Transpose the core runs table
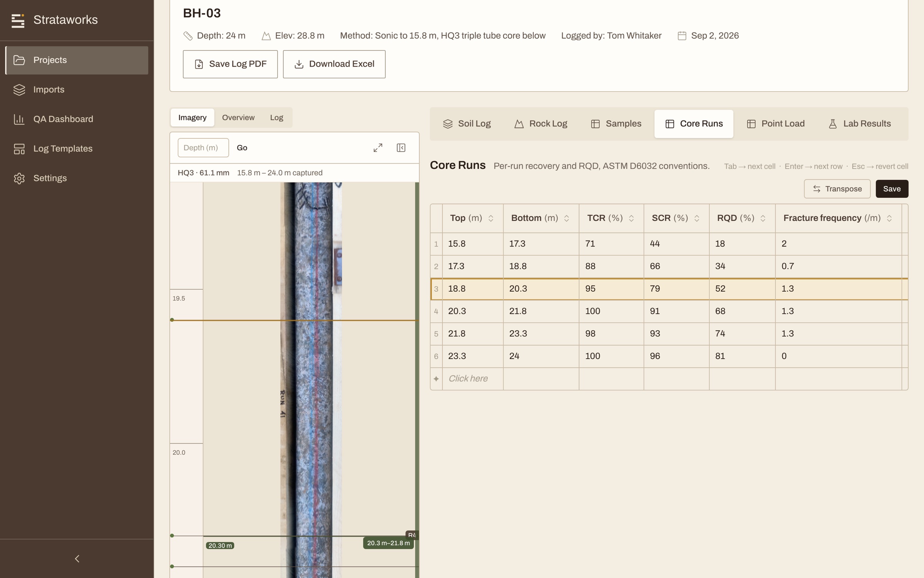 click(837, 189)
